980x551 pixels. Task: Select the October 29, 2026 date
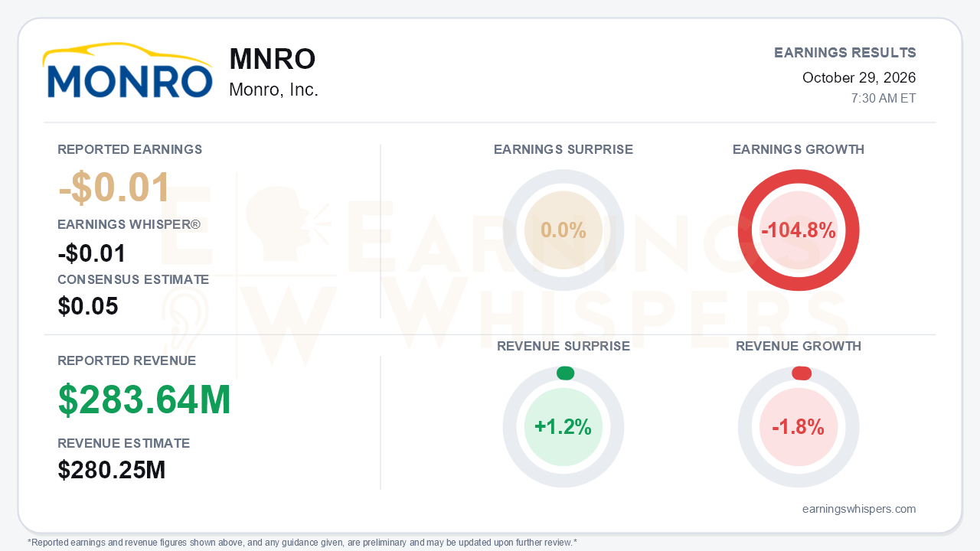pyautogui.click(x=859, y=77)
